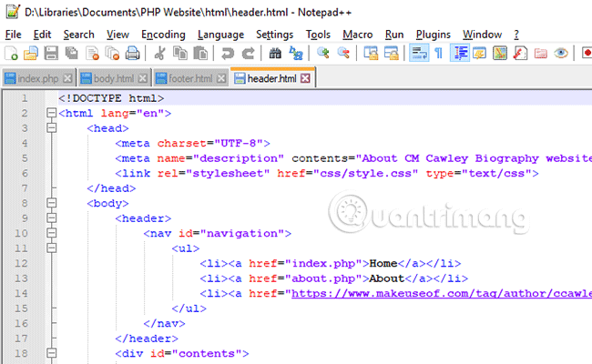Image resolution: width=592 pixels, height=364 pixels.
Task: Switch to the footer.html tab
Action: (190, 78)
